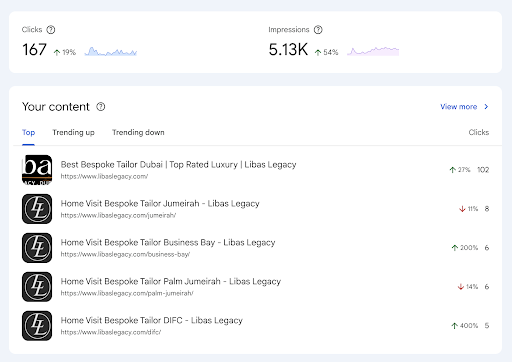Click the Libas Legacy homepage thumbnail

pyautogui.click(x=37, y=170)
